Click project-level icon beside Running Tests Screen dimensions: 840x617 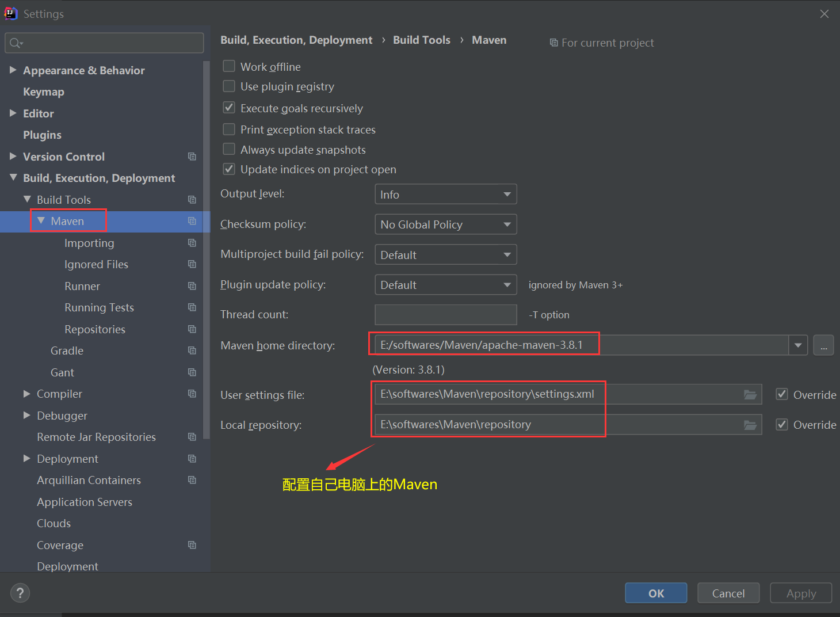tap(192, 307)
